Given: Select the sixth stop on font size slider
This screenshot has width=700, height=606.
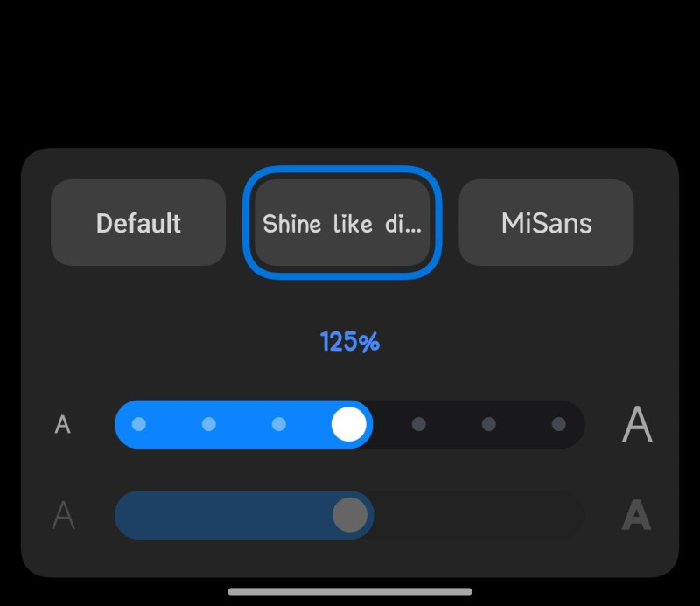Looking at the screenshot, I should click(489, 424).
